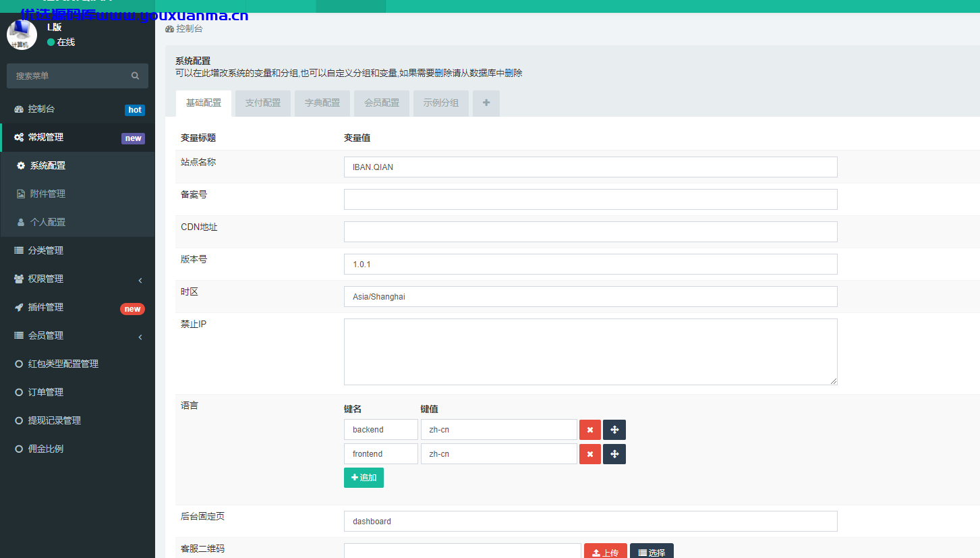Expand the 权限管理 submenu chevron
This screenshot has width=980, height=558.
pyautogui.click(x=140, y=280)
